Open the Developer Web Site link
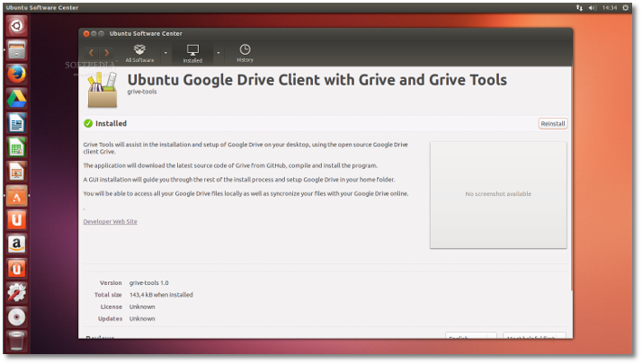The image size is (642, 364). (x=110, y=221)
